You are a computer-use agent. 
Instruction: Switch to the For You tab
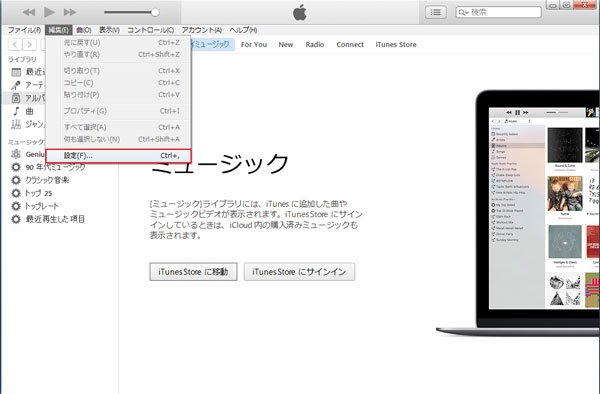tap(254, 44)
